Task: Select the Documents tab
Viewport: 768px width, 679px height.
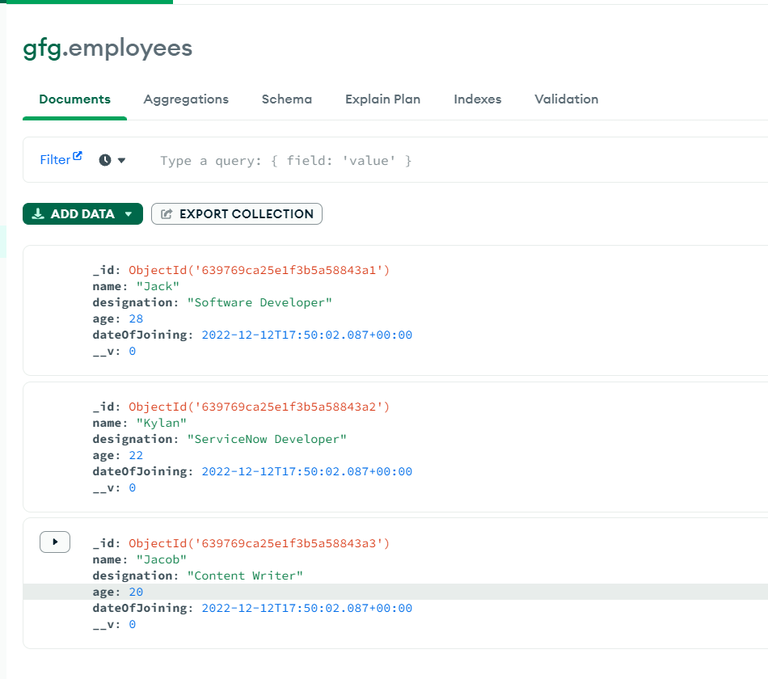Action: coord(75,99)
